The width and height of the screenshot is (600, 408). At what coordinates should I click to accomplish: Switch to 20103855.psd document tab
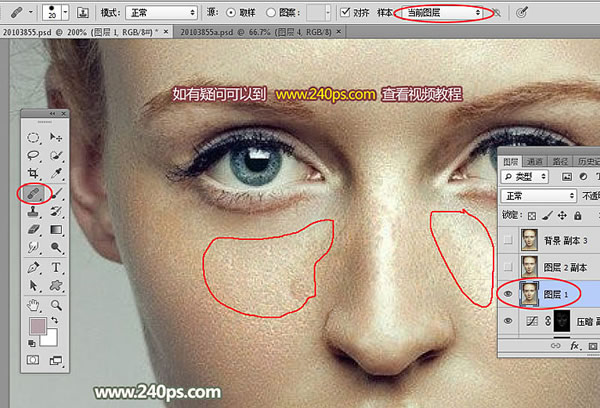point(80,32)
